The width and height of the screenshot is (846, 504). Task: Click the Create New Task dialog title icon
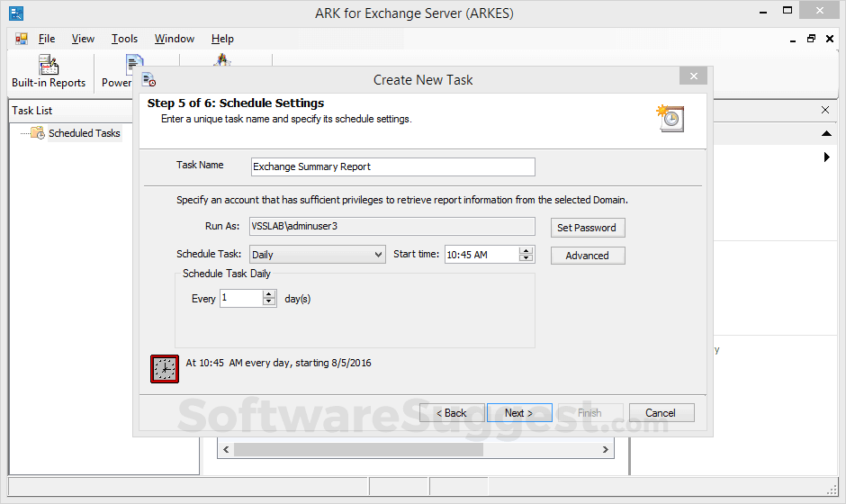pos(148,80)
